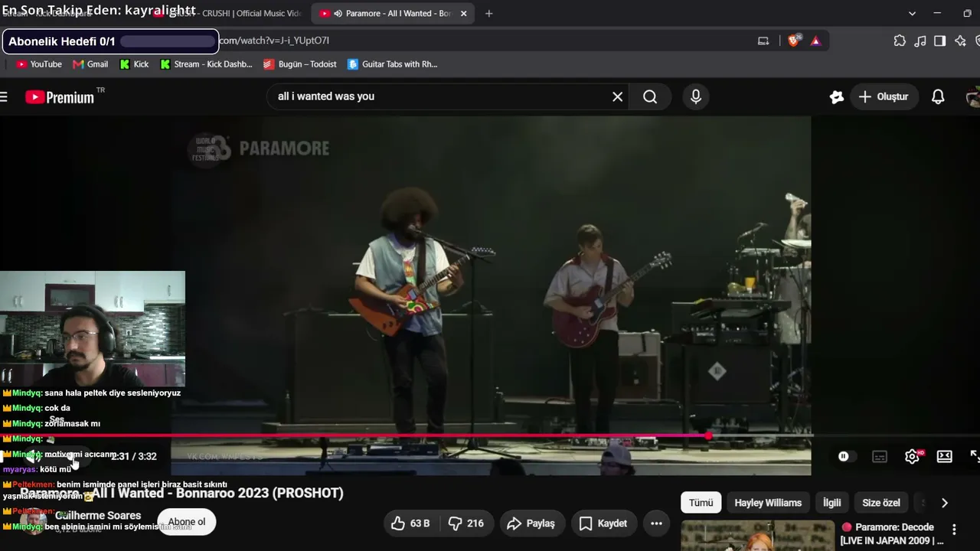Screen dimensions: 980x551
Task: Open the Guitar Tabs with Rhythm bookmark
Action: click(x=393, y=64)
